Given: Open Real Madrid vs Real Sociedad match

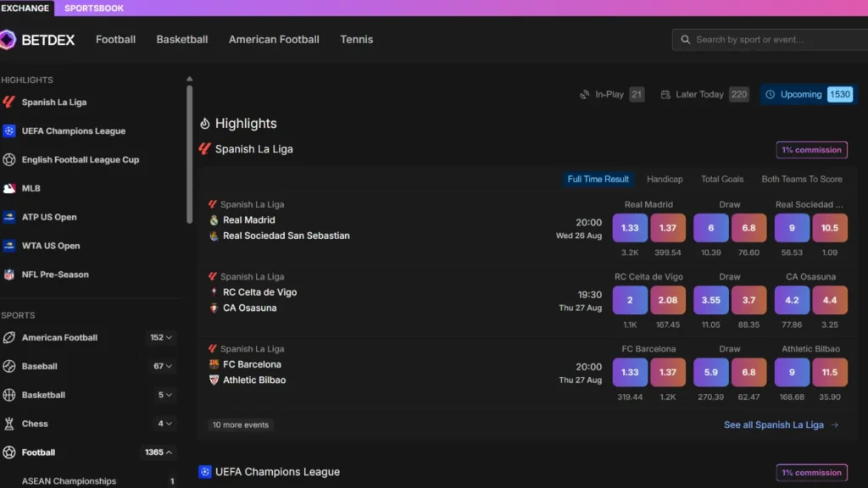Looking at the screenshot, I should coord(287,228).
